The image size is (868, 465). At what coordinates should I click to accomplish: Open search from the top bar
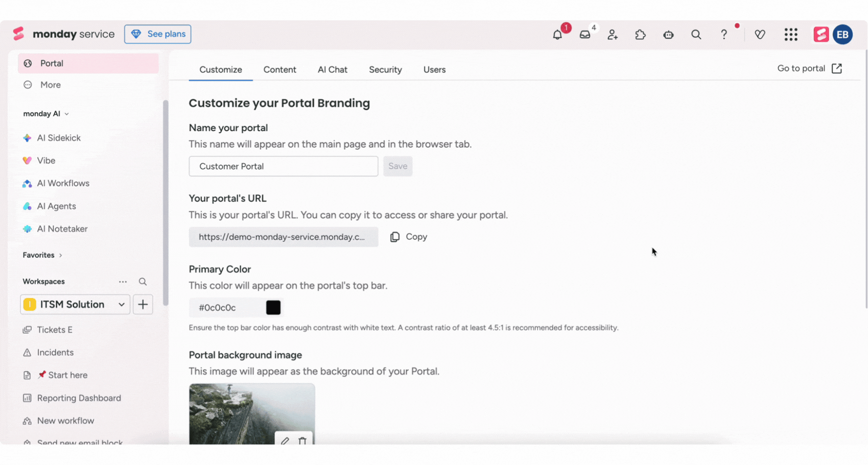696,35
